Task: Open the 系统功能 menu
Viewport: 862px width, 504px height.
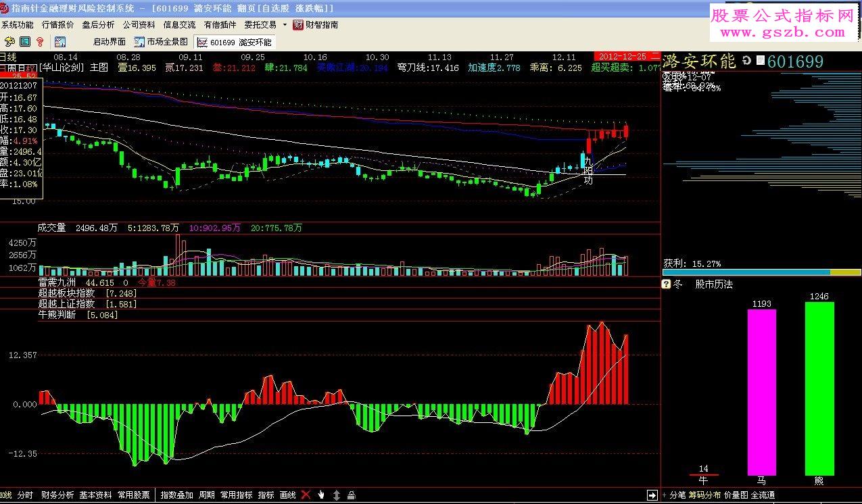Action: [x=17, y=24]
